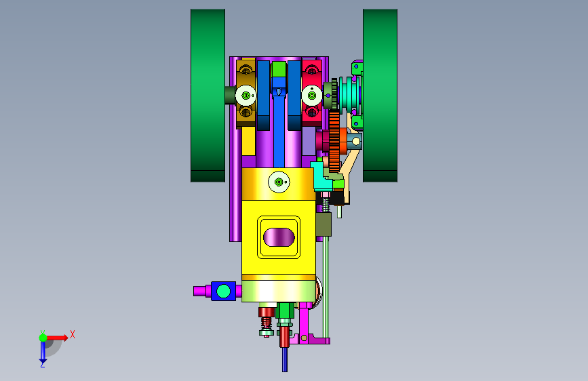
Task: Select the dark blue rod at the bottom
Action: click(x=285, y=359)
